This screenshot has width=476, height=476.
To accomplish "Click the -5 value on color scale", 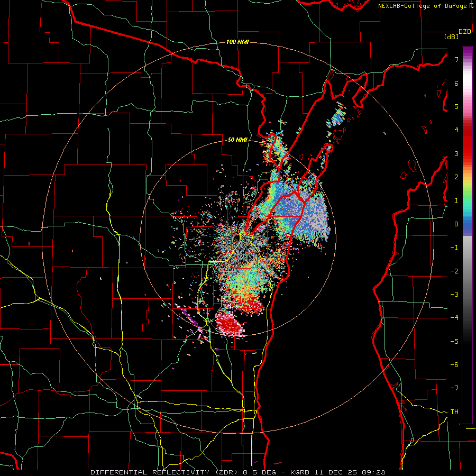I will point(454,341).
